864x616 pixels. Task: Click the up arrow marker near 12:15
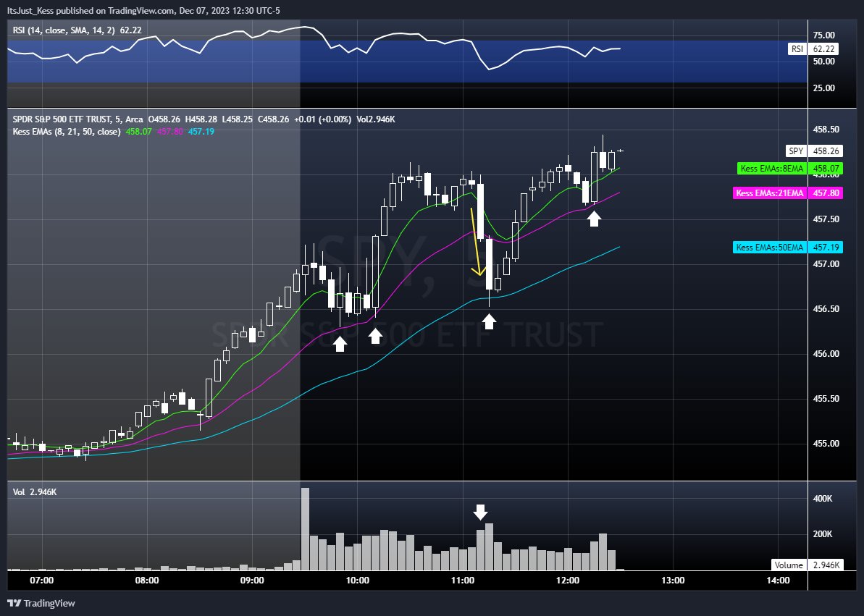pyautogui.click(x=594, y=217)
